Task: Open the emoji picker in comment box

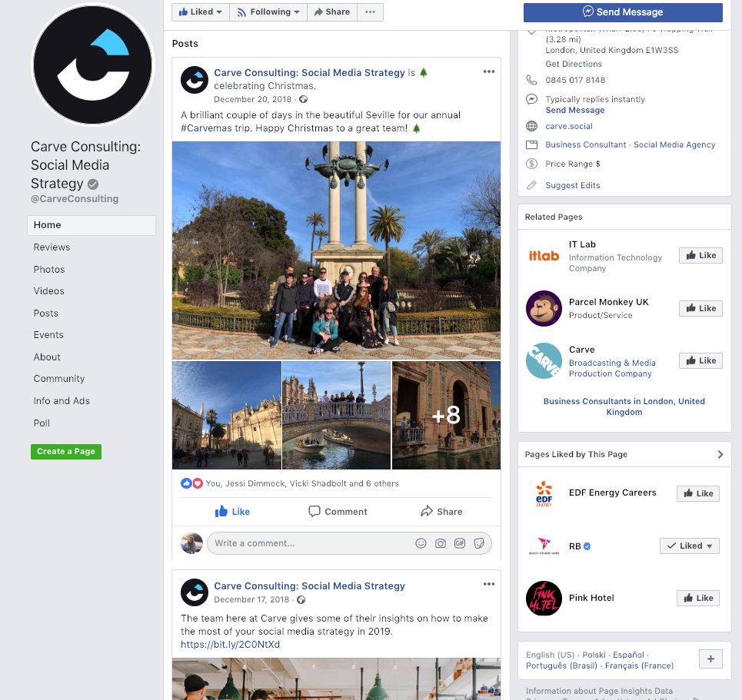Action: 421,543
